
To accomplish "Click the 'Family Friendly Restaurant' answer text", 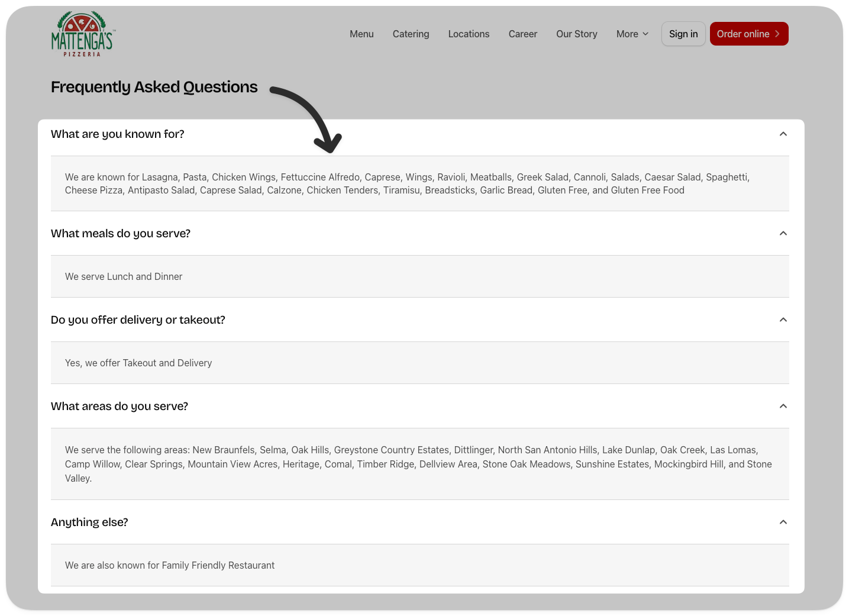I will 170,565.
